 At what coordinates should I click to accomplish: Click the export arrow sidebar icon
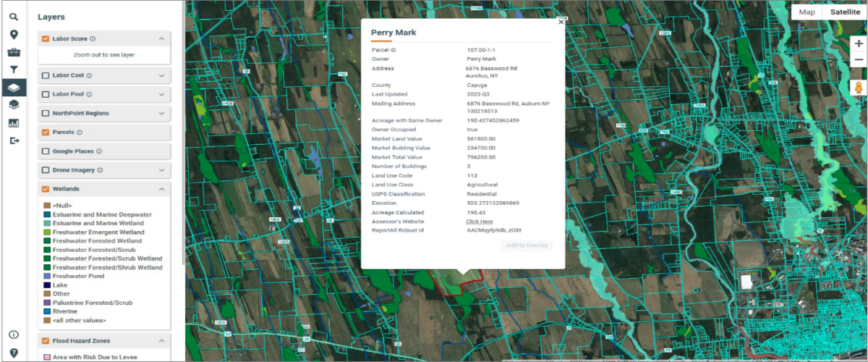pos(13,140)
